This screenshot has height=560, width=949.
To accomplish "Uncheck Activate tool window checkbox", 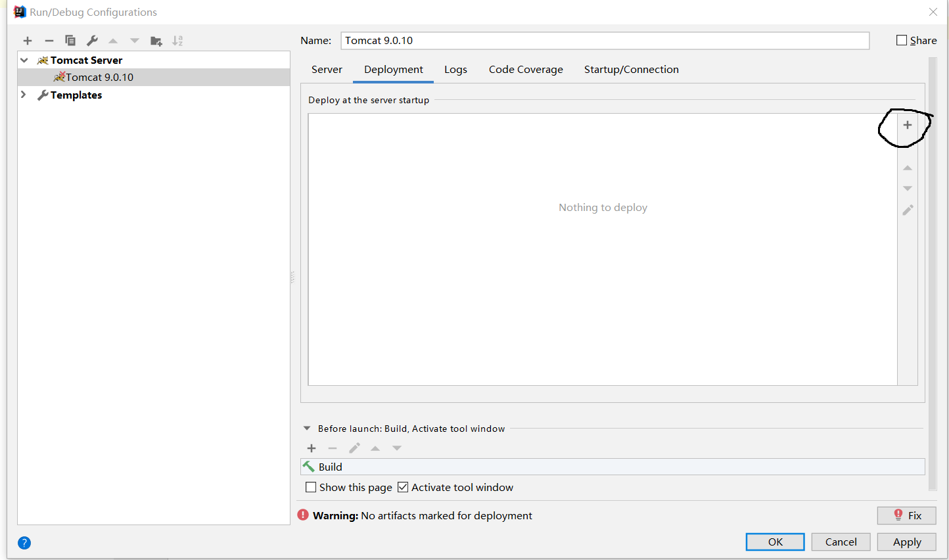I will pos(403,487).
